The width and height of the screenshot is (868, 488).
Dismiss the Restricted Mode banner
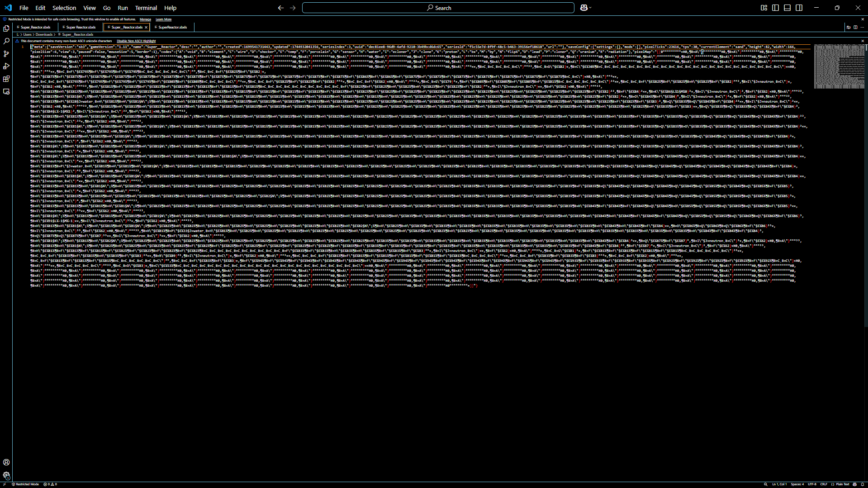(x=863, y=19)
